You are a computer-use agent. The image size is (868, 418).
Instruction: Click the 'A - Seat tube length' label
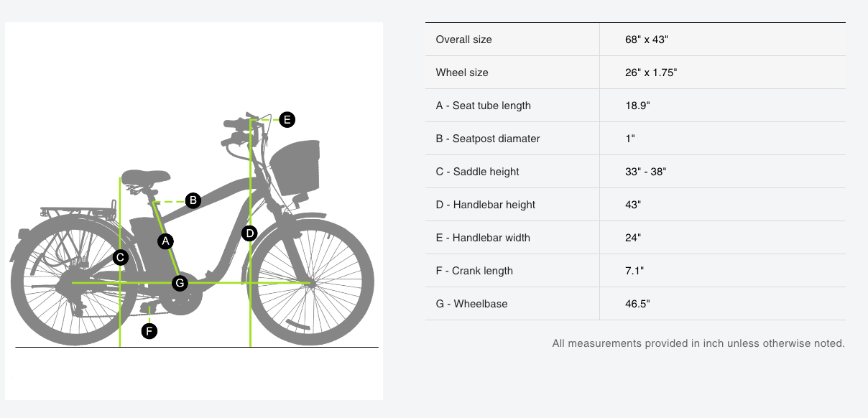coord(484,106)
